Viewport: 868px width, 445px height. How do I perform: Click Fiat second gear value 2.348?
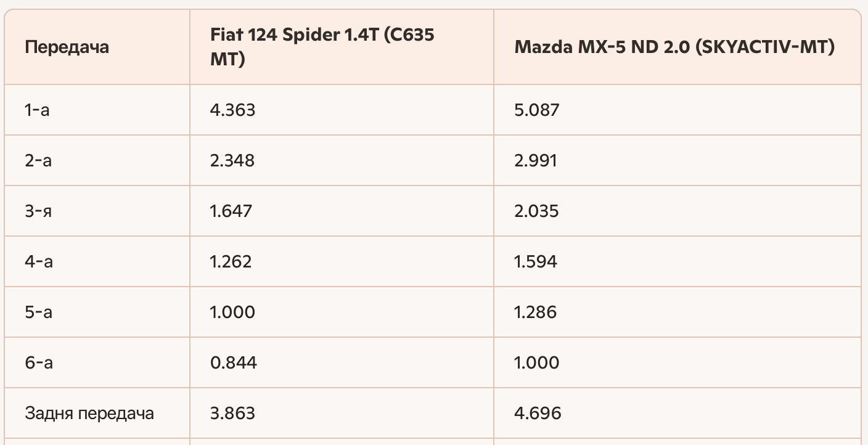232,160
